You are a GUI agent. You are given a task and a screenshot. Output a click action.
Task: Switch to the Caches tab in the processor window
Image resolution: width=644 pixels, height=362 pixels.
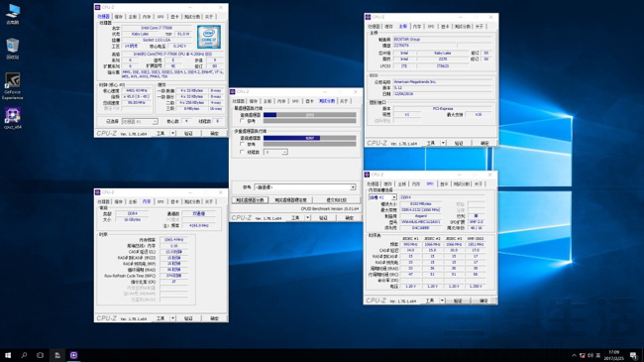pos(118,17)
